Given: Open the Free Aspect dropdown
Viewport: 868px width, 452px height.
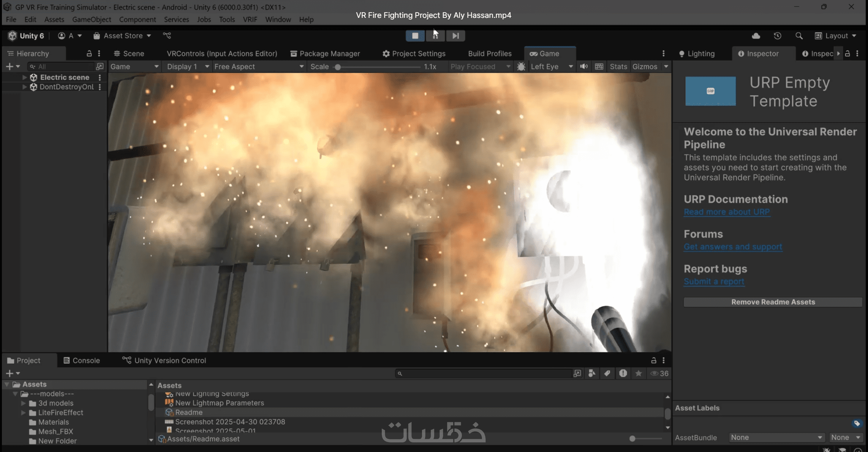Looking at the screenshot, I should click(x=259, y=67).
